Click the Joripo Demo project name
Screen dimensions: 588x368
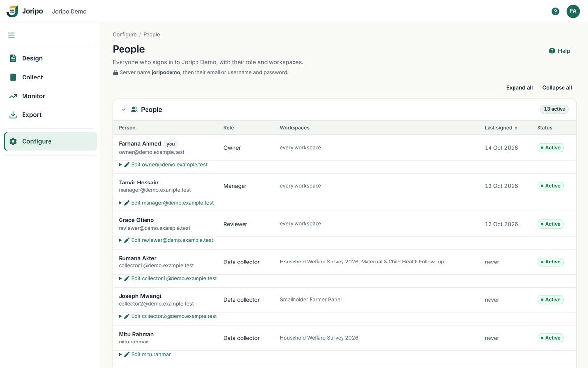click(x=69, y=11)
